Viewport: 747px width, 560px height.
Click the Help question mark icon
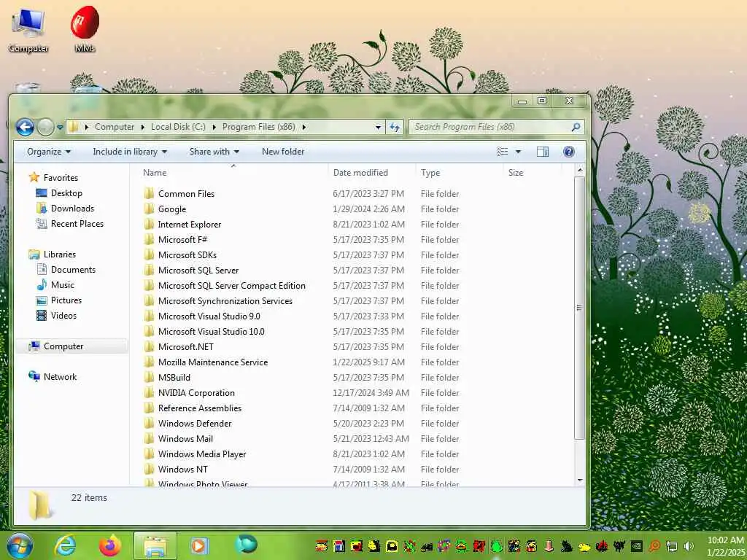568,152
